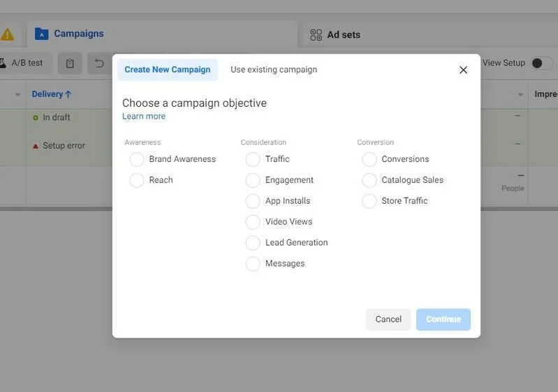Click the yellow warning triangle icon

pos(7,34)
